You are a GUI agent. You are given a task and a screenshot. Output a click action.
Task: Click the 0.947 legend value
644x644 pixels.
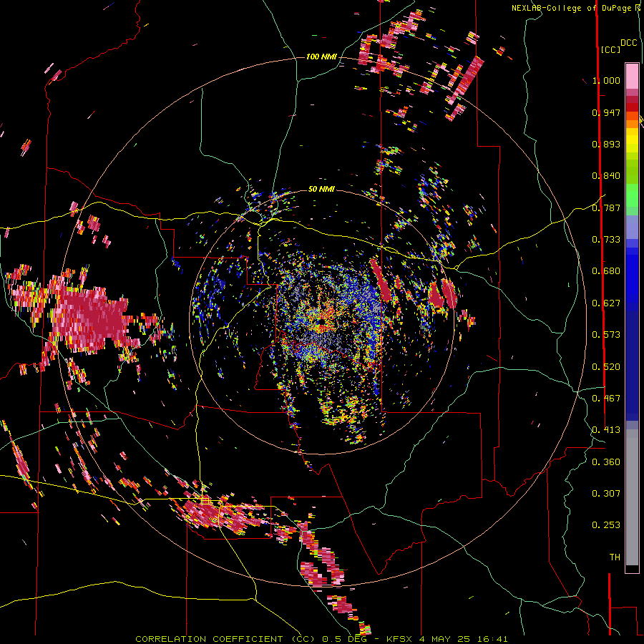[606, 112]
